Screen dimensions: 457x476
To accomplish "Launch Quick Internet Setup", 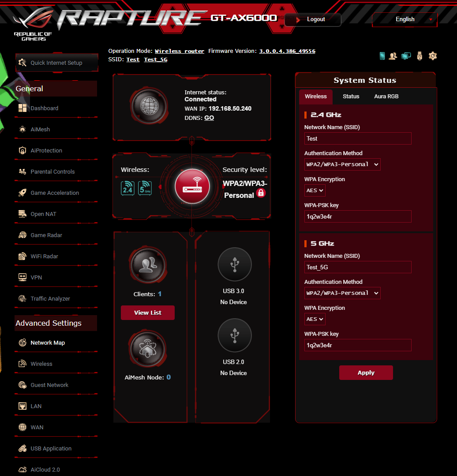I will pos(57,63).
